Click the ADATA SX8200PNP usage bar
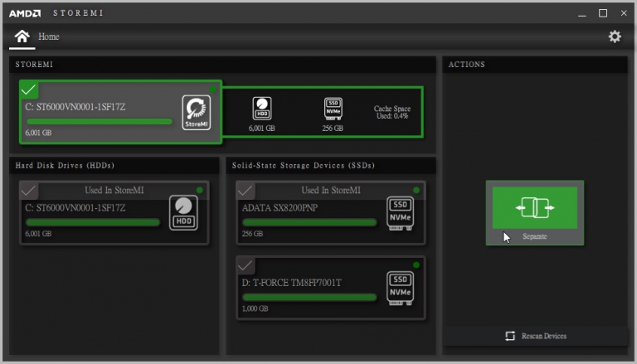The height and width of the screenshot is (364, 637). tap(309, 222)
